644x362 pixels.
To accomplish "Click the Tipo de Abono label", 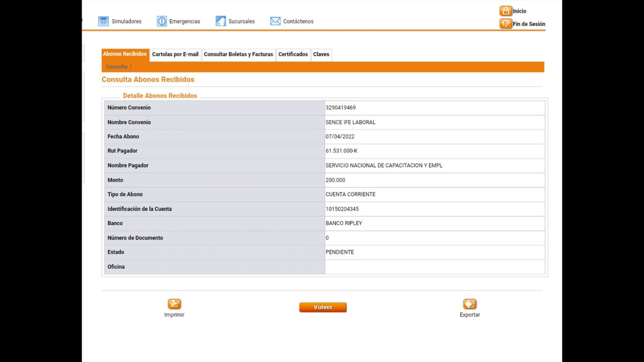I will click(x=125, y=195).
